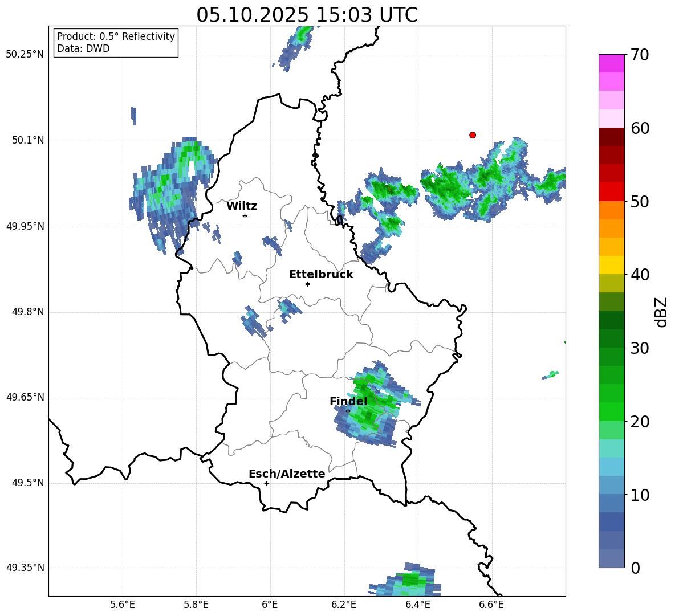
Task: Click the bright green colorbar segment near 20
Action: (x=611, y=411)
